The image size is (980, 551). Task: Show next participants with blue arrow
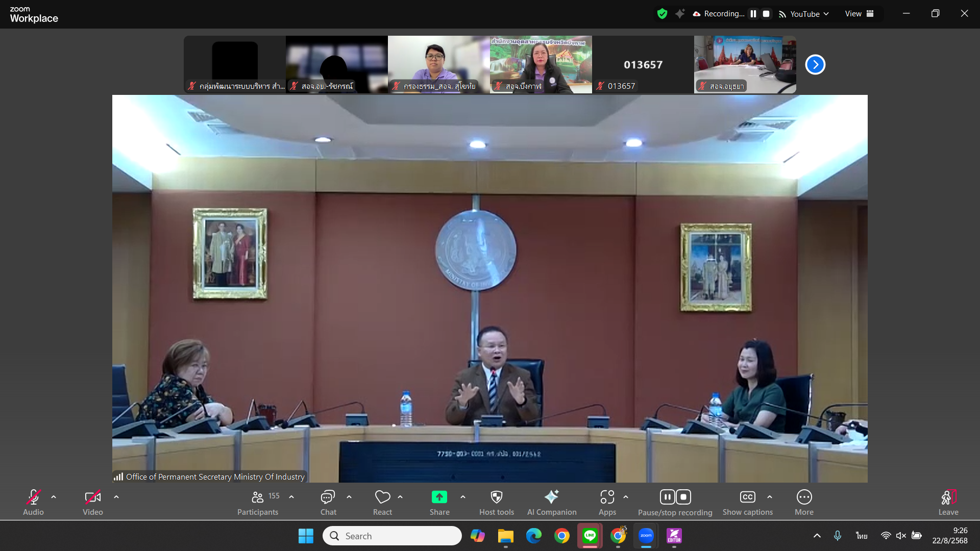click(x=815, y=65)
